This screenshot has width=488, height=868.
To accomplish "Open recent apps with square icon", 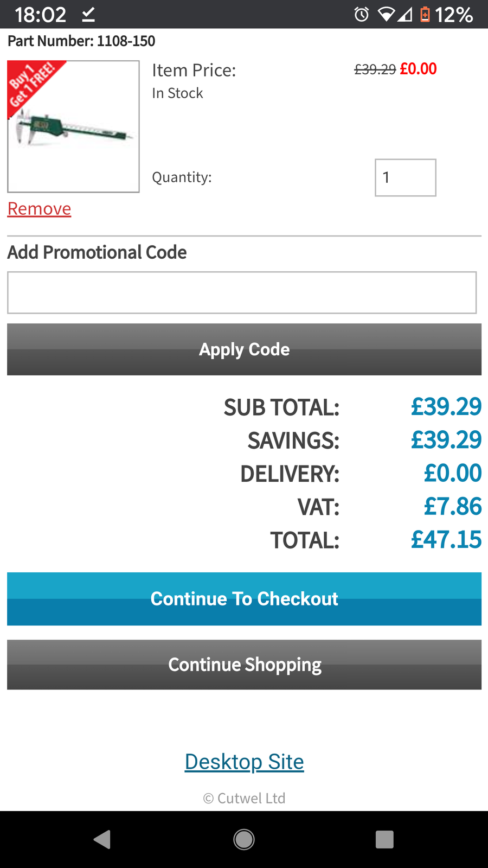I will [384, 839].
